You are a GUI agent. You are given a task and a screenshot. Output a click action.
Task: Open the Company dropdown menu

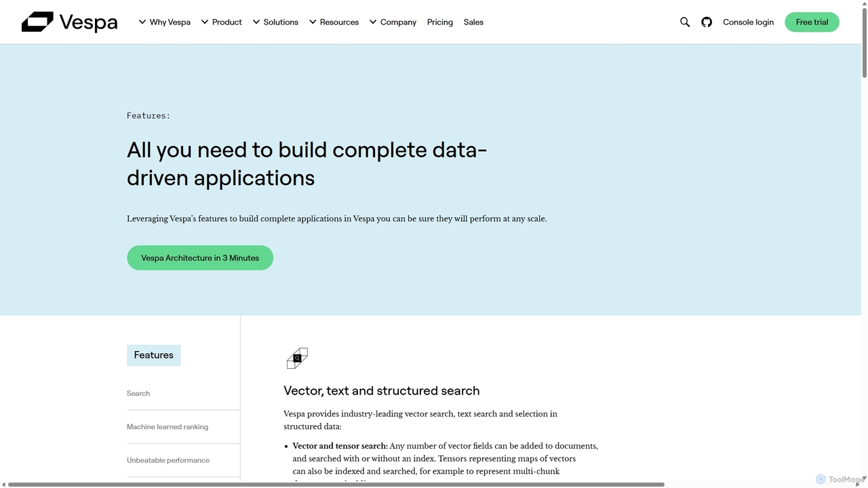393,22
